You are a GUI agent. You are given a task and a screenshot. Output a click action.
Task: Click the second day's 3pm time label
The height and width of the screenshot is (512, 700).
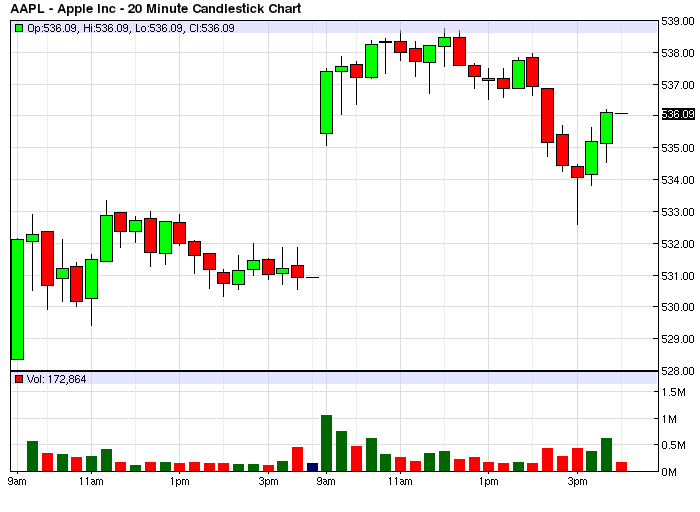(x=577, y=482)
